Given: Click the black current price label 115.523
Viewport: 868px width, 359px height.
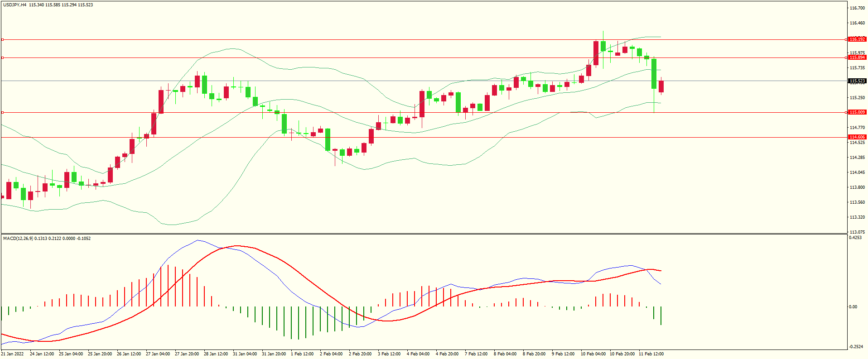Looking at the screenshot, I should (857, 81).
